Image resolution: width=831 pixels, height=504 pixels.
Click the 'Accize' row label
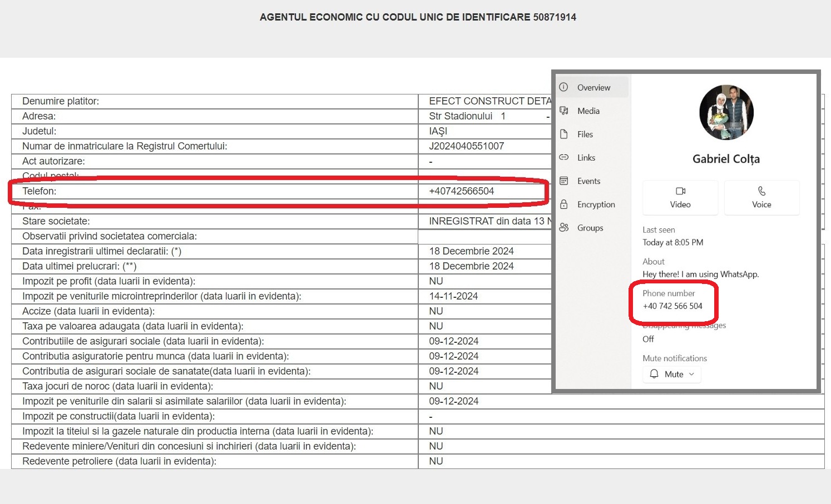tap(88, 311)
